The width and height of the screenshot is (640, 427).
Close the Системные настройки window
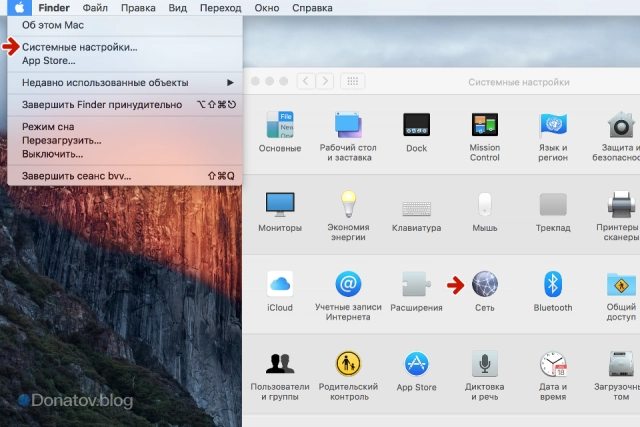pos(256,81)
